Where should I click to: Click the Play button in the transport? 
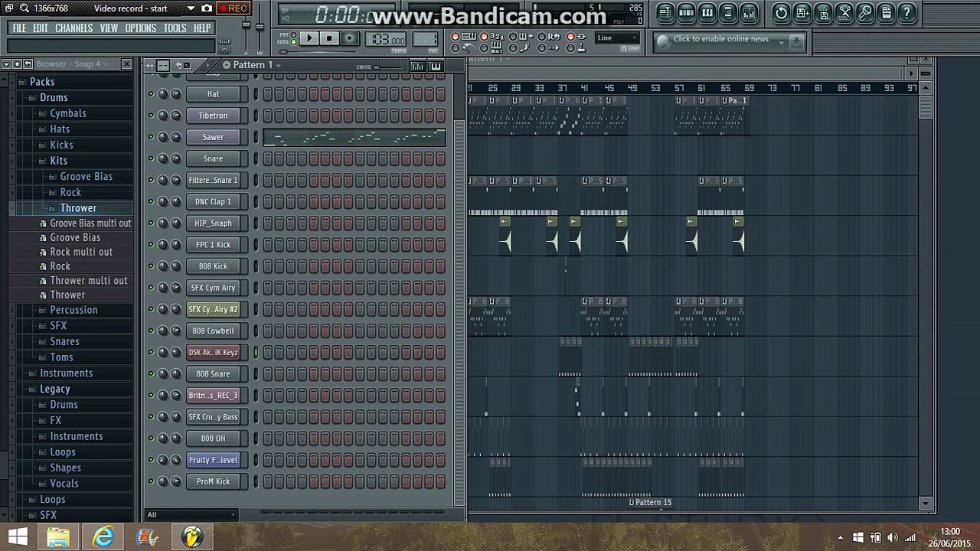[309, 38]
